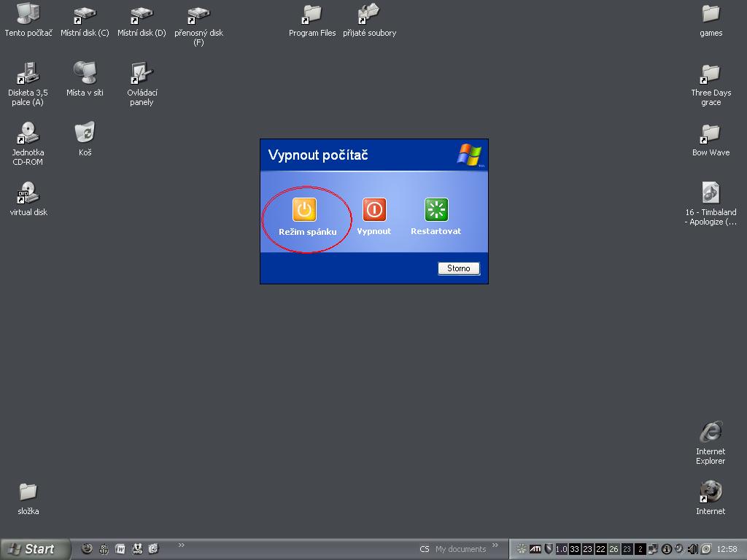Select the Timbaland Apologize audio file

coord(711,204)
